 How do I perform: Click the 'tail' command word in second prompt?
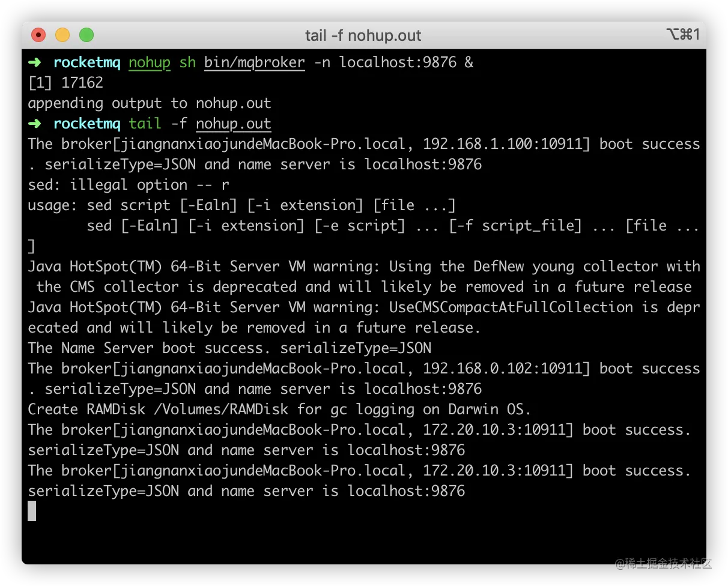coord(145,124)
